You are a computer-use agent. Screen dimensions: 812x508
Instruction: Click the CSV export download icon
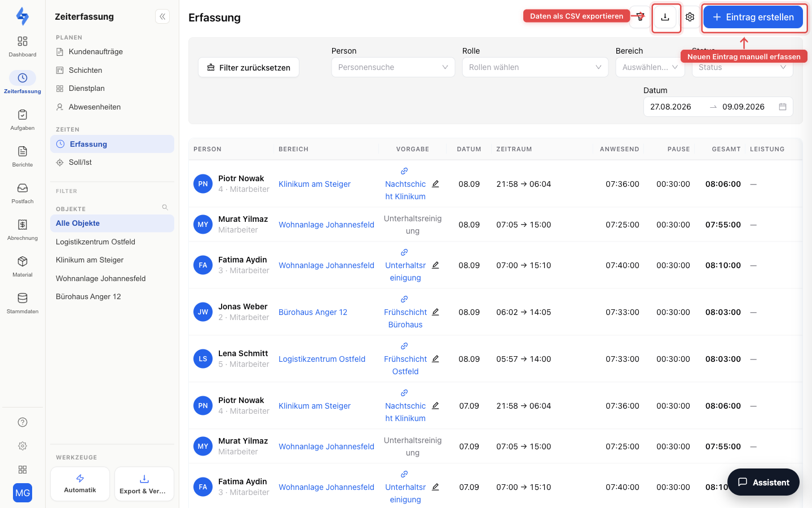pos(665,17)
